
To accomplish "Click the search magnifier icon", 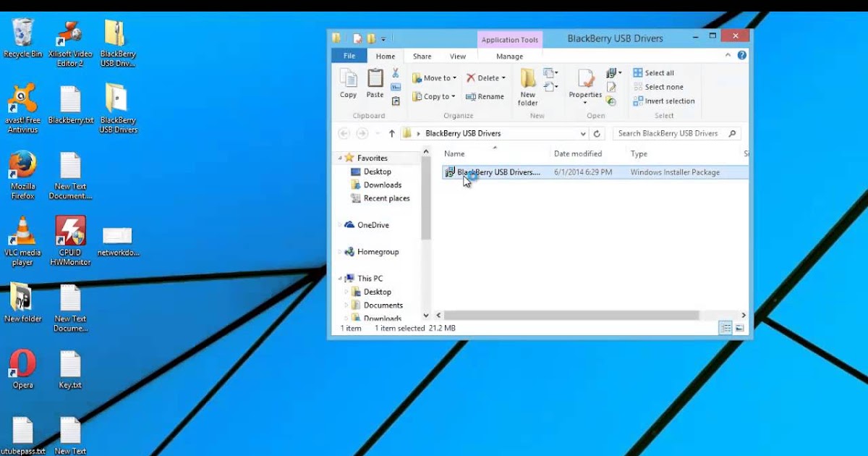I will [x=732, y=133].
